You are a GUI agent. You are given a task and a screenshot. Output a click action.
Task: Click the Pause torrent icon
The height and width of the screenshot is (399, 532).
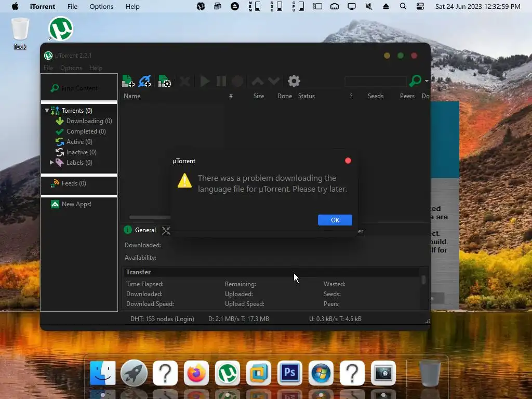(221, 81)
